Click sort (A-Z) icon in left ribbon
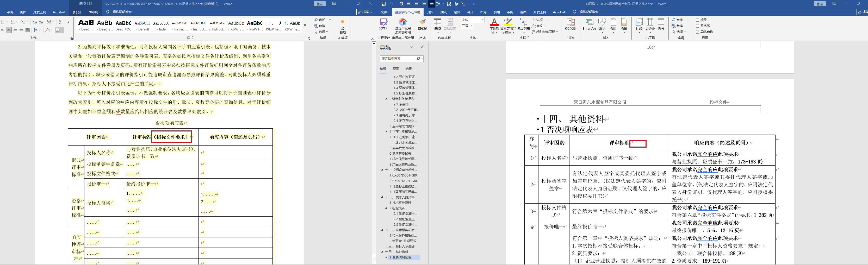The width and height of the screenshot is (868, 265). [61, 22]
